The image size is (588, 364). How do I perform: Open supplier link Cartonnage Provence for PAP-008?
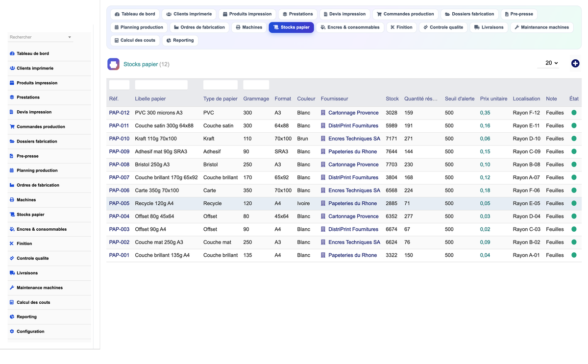coord(353,165)
